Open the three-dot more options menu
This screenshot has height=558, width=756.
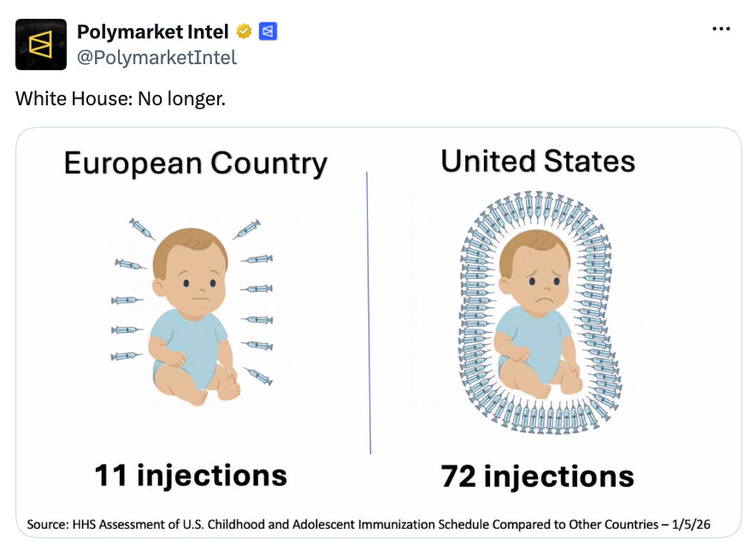coord(721,29)
